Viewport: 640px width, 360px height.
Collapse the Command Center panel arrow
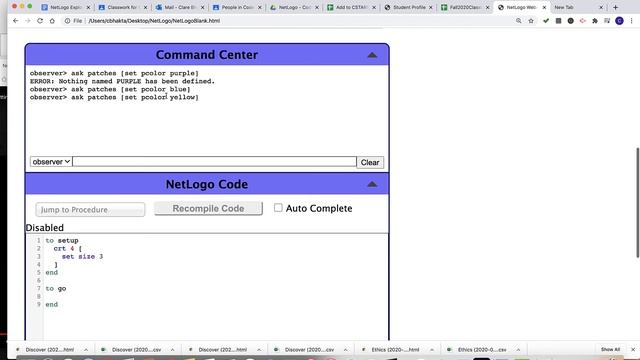tap(372, 55)
